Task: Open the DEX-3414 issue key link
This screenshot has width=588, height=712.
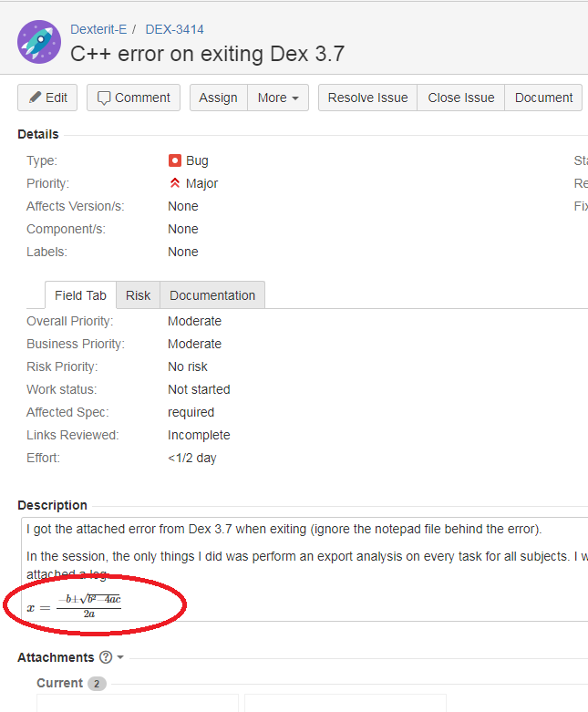Action: tap(174, 29)
